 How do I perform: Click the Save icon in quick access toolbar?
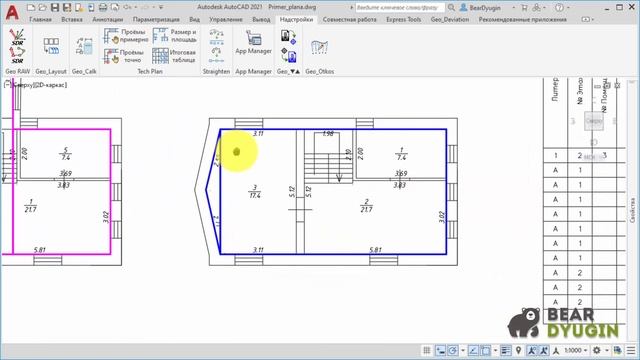55,7
